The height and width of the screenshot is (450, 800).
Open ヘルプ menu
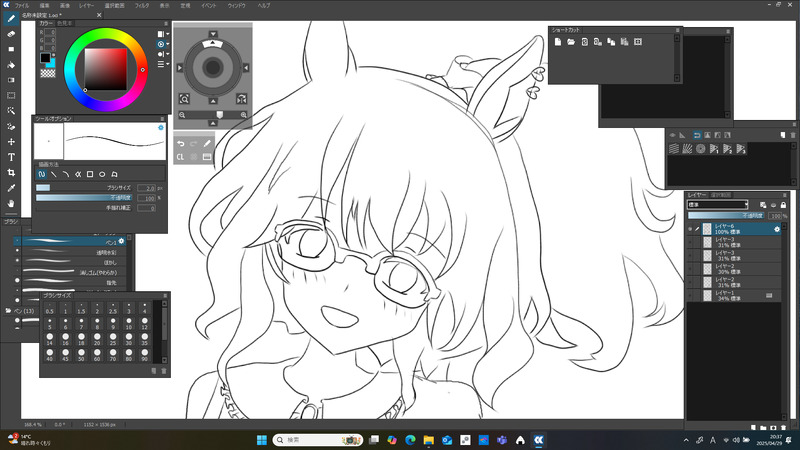[x=263, y=6]
